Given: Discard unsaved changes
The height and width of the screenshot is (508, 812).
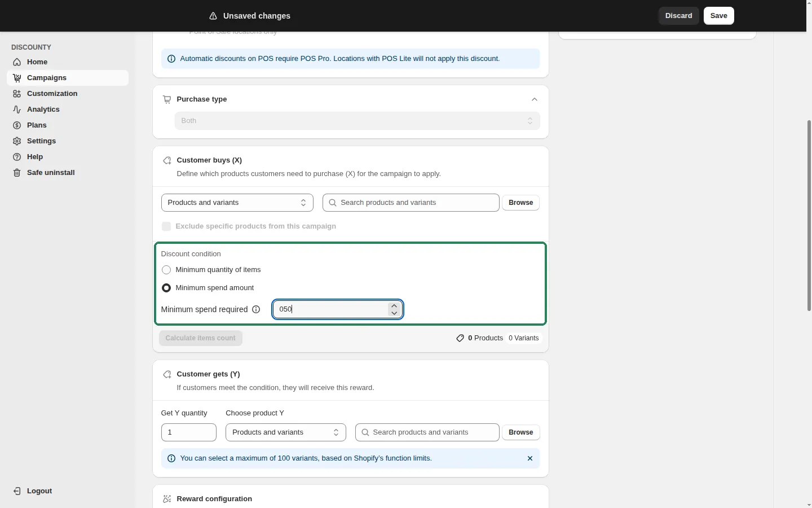Looking at the screenshot, I should (678, 16).
